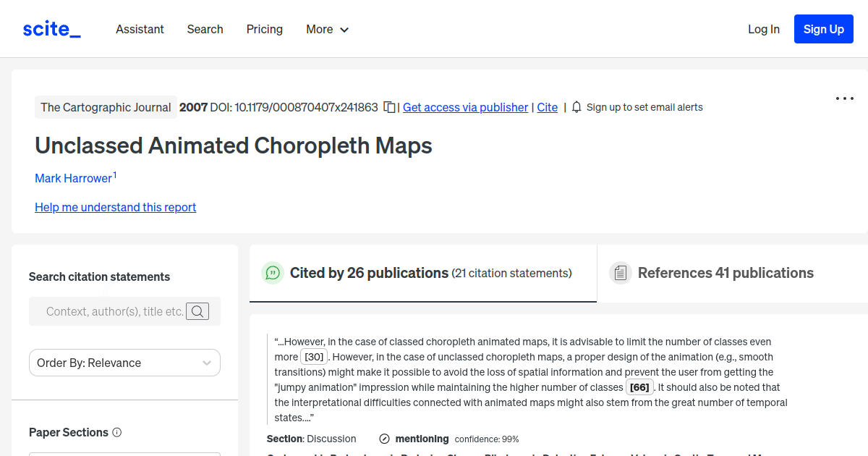
Task: Click the copy DOI icon
Action: coord(389,106)
